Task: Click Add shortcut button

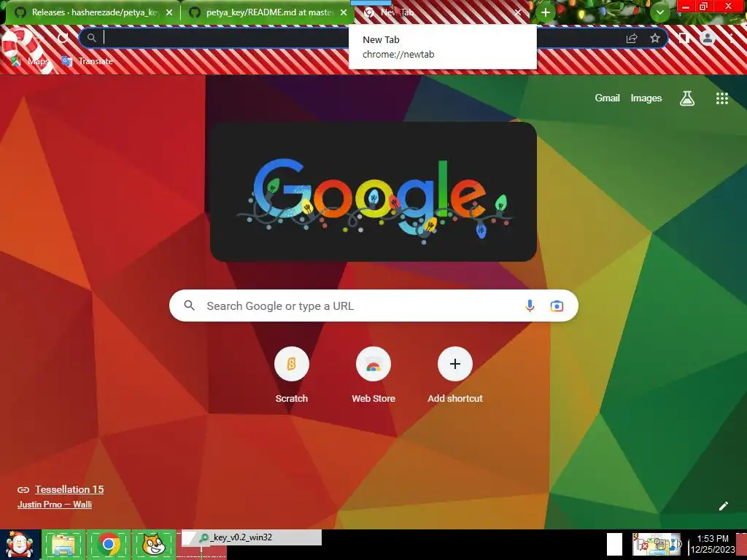Action: (x=455, y=375)
